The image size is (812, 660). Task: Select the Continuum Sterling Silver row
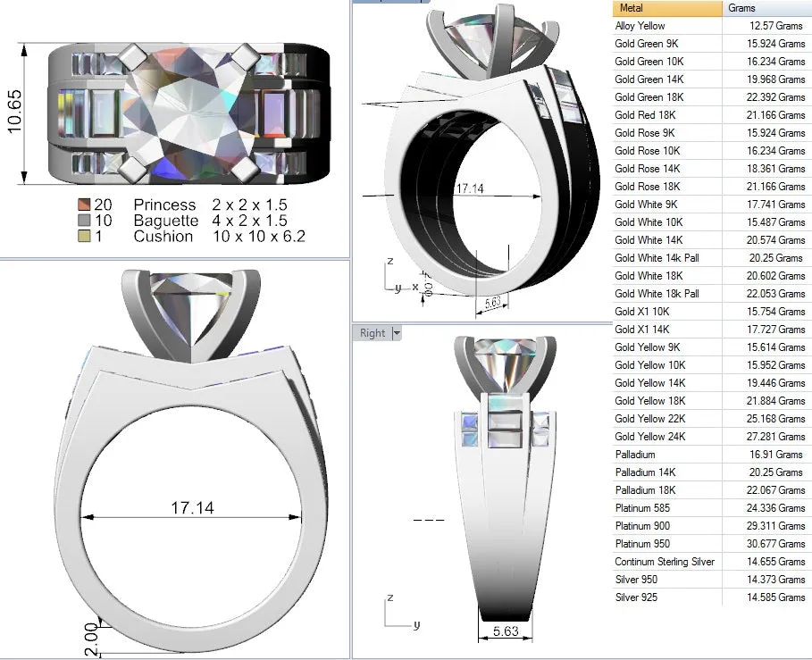coord(712,562)
